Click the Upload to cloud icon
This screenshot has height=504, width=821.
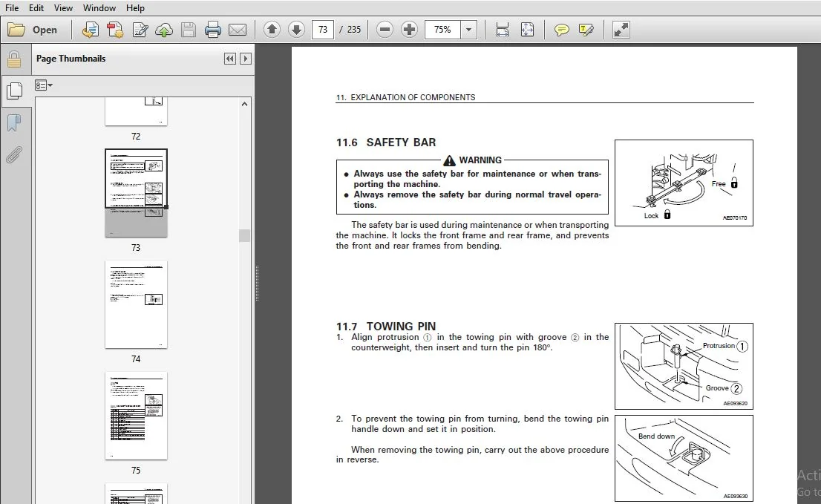[x=164, y=30]
